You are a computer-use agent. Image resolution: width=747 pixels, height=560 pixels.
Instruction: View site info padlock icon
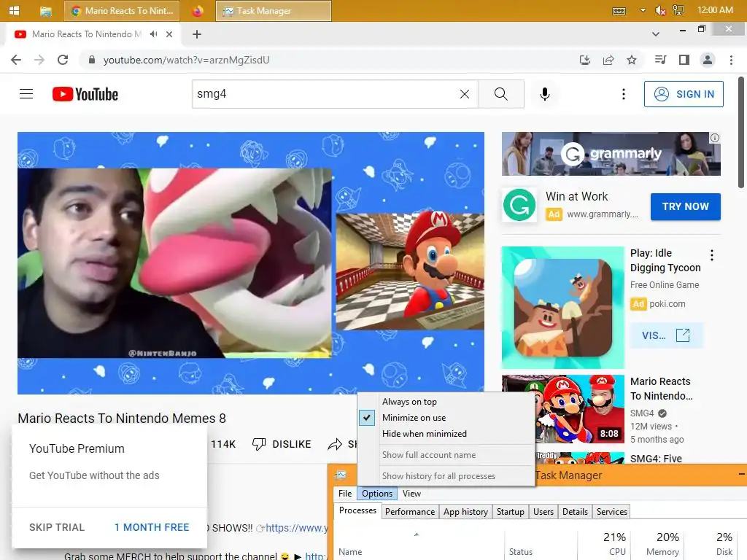click(92, 60)
